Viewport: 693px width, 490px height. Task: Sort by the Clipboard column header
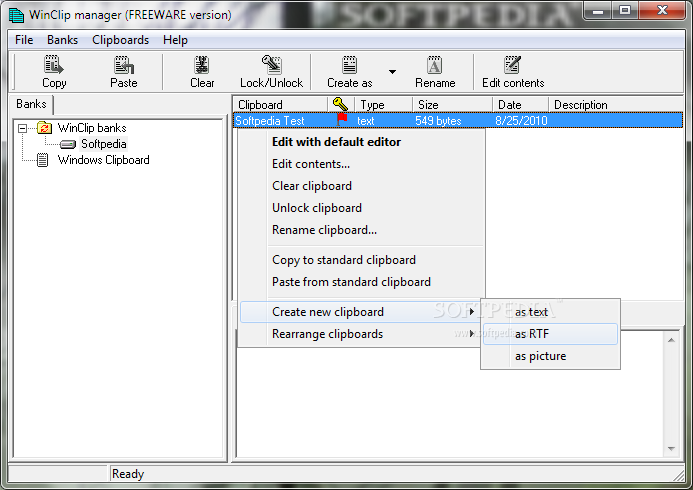point(280,105)
